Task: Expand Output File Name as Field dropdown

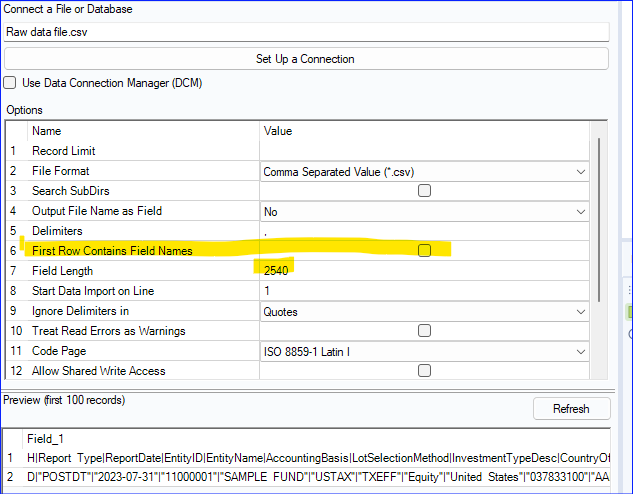Action: (581, 211)
